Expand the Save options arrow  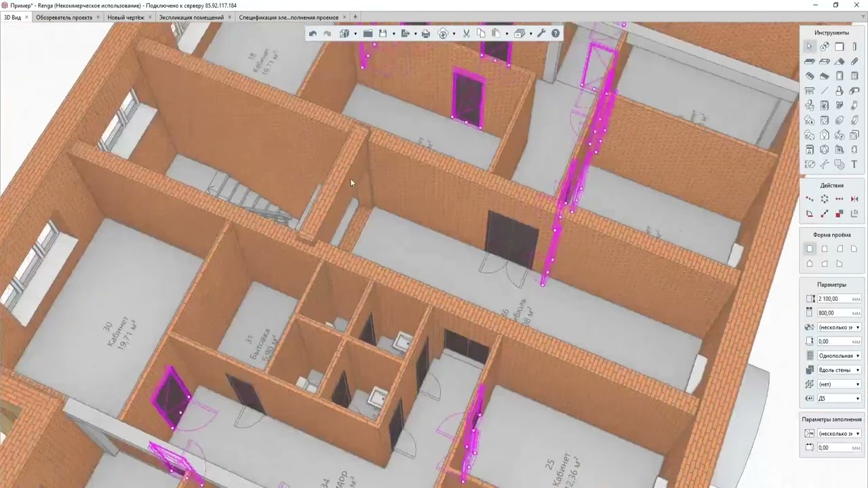[x=393, y=33]
